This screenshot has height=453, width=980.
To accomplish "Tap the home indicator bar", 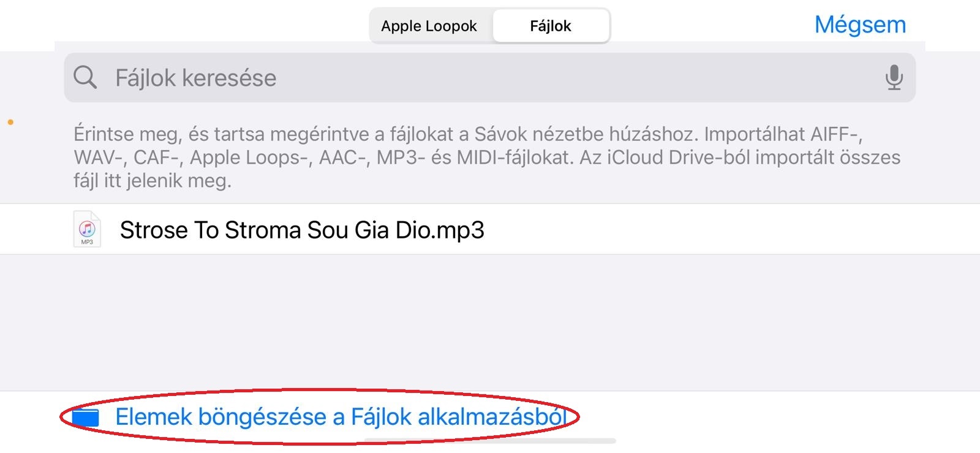I will click(x=490, y=441).
